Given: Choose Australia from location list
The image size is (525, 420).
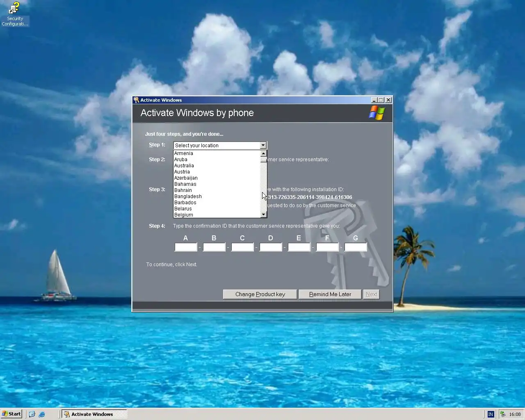Looking at the screenshot, I should tap(217, 166).
